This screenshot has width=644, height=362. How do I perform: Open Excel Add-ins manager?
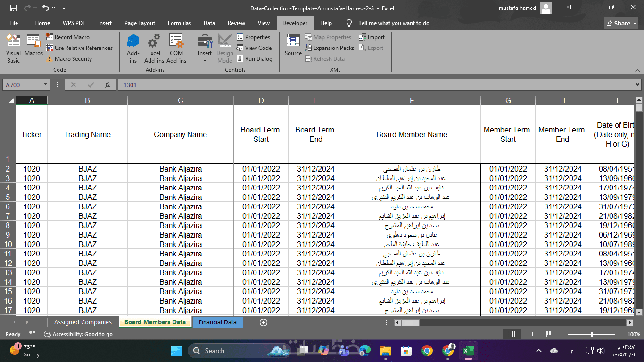(x=154, y=49)
